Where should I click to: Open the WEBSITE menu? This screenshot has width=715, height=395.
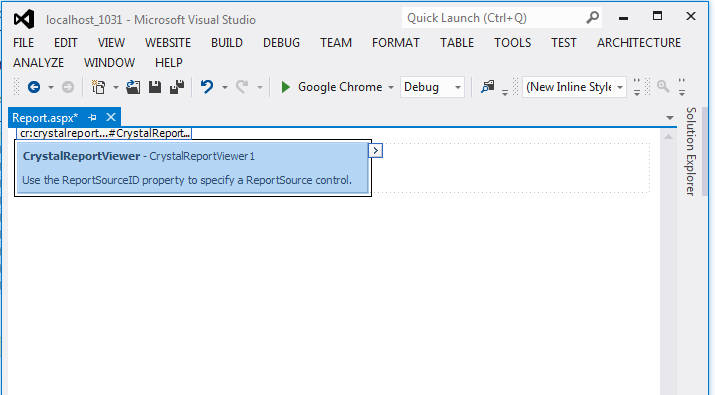pos(168,43)
